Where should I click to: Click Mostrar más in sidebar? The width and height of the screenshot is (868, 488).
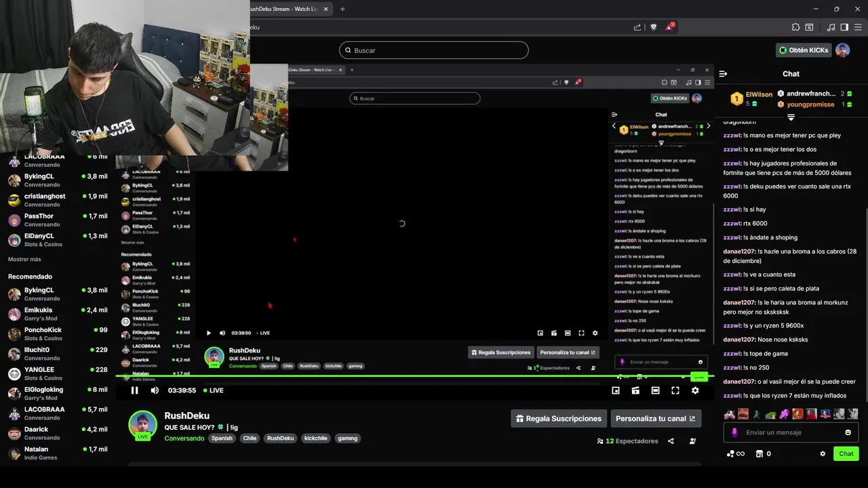[x=24, y=260]
